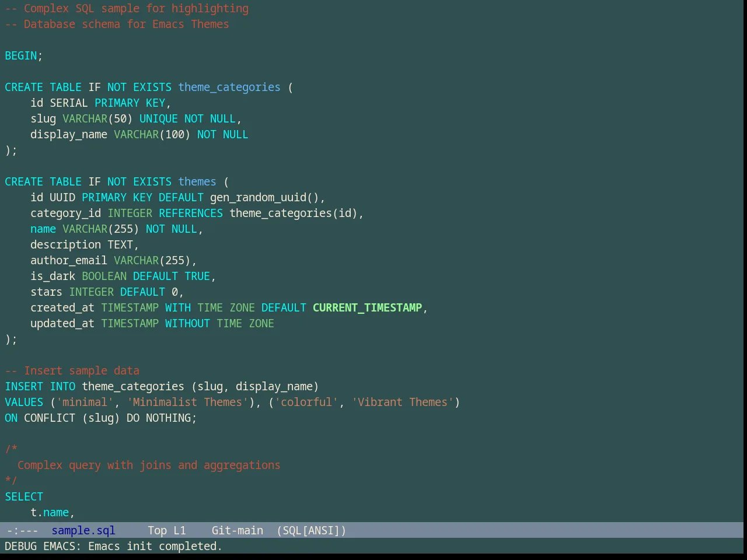
Task: Click 'author_email' column name
Action: coord(69,260)
